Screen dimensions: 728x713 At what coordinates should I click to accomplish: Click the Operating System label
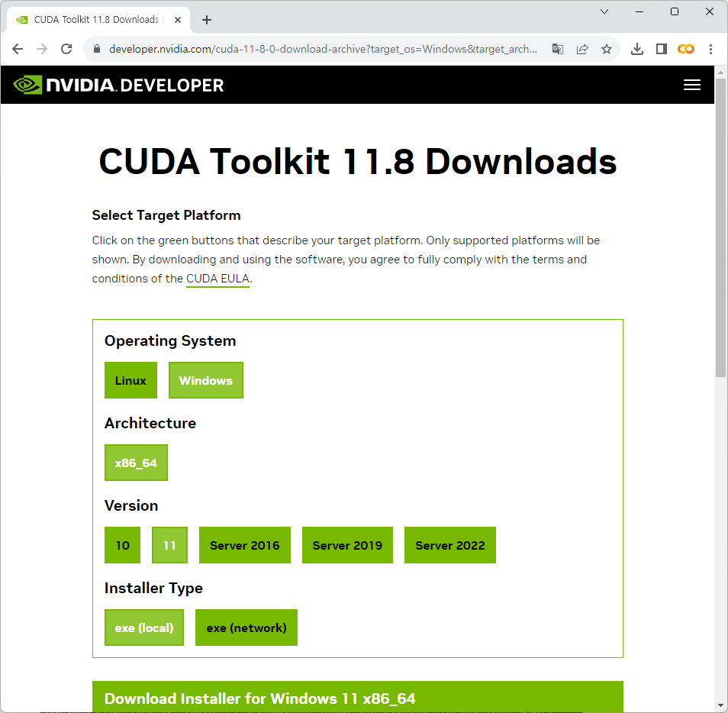(x=170, y=341)
